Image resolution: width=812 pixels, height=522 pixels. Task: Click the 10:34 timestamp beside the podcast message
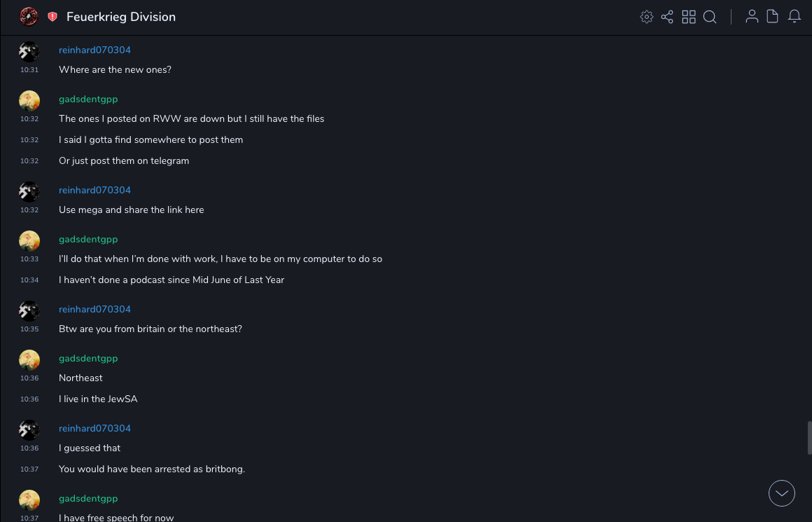(29, 280)
